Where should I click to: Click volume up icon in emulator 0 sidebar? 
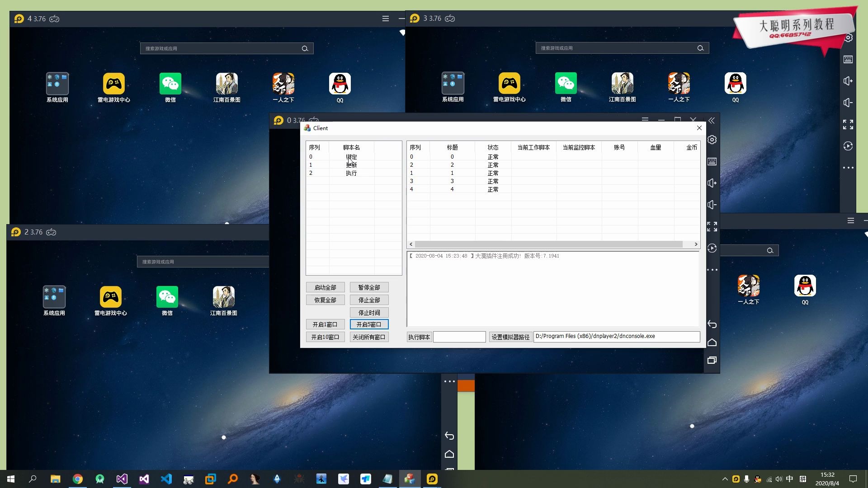point(712,183)
